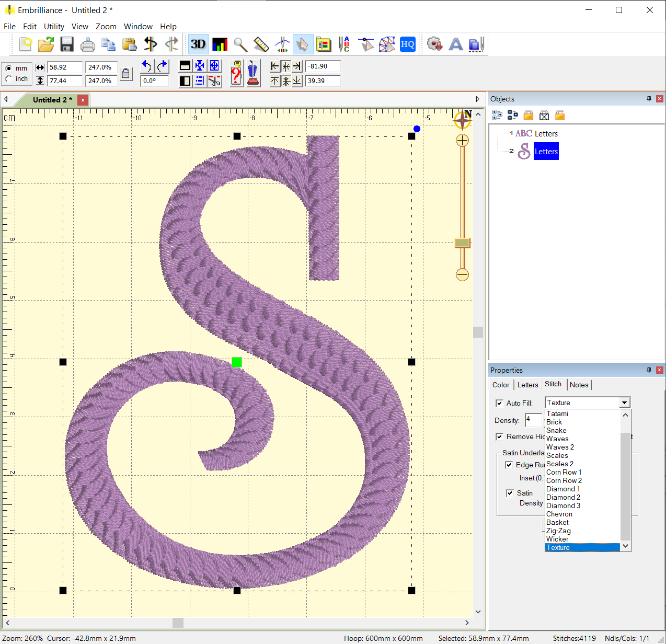Open the Utility menu
Image resolution: width=666 pixels, height=644 pixels.
pos(54,27)
